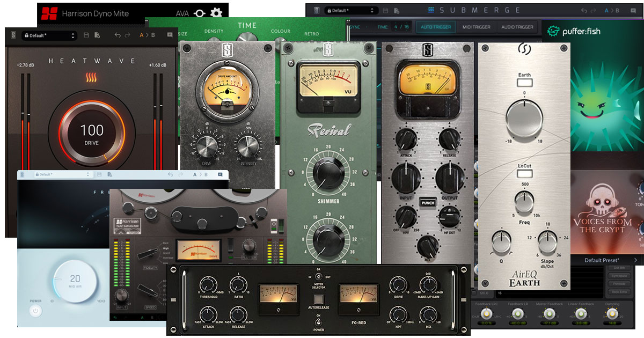This screenshot has width=644, height=338.
Task: Undo the last change in Heatwave
Action: click(118, 35)
